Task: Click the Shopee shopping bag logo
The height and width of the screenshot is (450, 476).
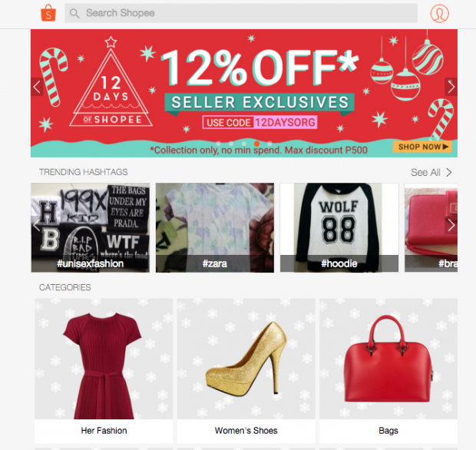Action: (48, 13)
